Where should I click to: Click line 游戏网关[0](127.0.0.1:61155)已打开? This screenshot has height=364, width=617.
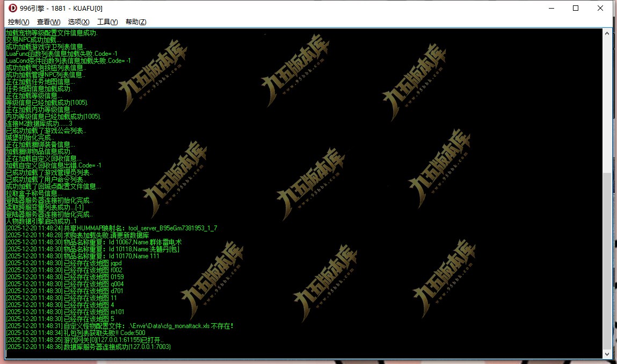[x=85, y=340]
